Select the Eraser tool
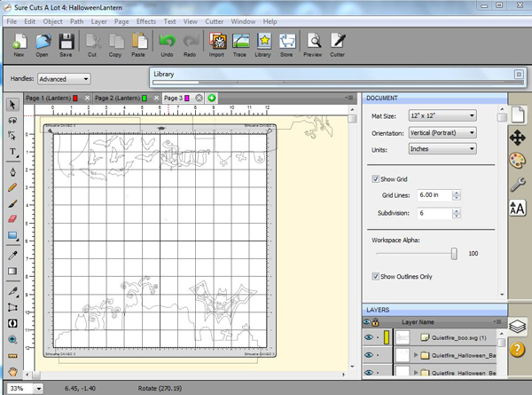 (x=12, y=218)
